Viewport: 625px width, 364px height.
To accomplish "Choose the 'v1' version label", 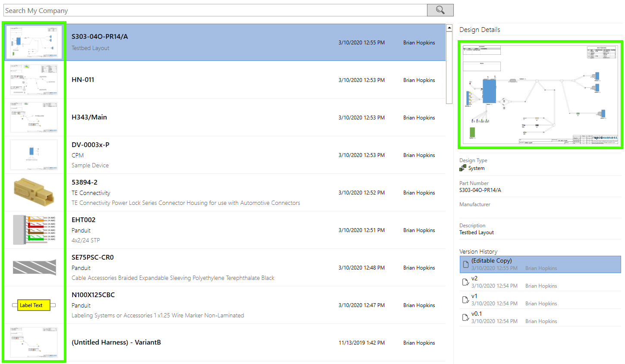I will click(x=474, y=296).
